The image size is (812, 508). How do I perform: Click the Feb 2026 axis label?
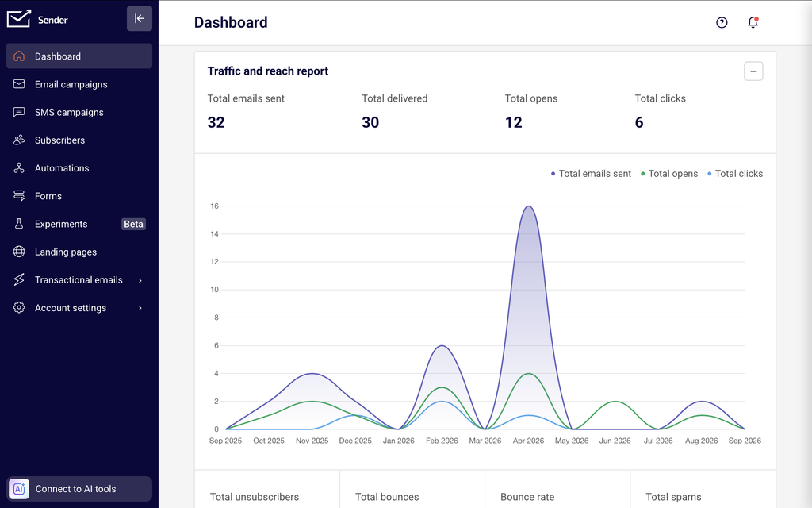click(x=442, y=441)
